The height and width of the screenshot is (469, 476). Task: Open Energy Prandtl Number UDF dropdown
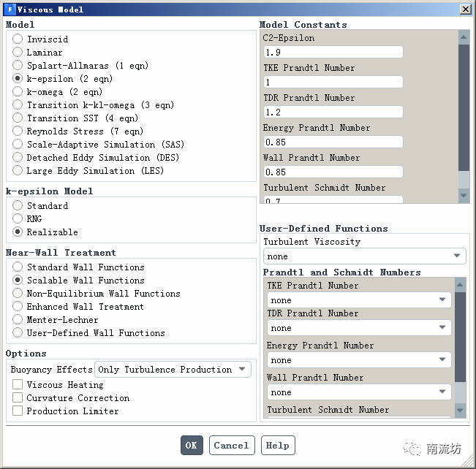359,360
